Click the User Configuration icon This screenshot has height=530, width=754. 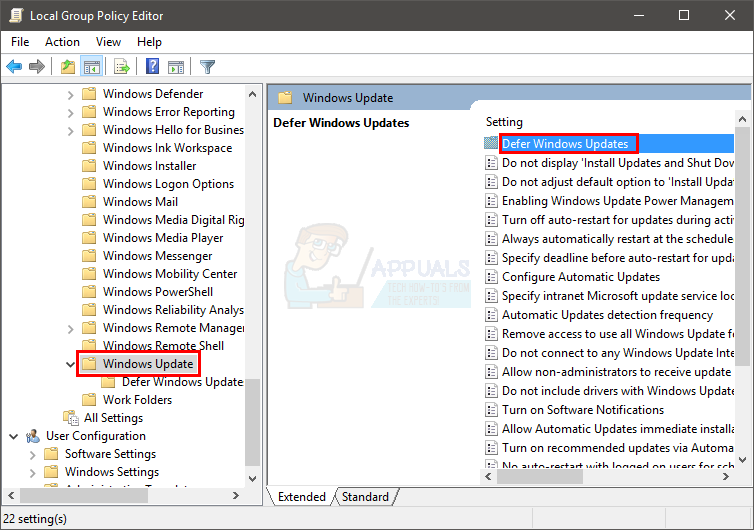(x=33, y=436)
